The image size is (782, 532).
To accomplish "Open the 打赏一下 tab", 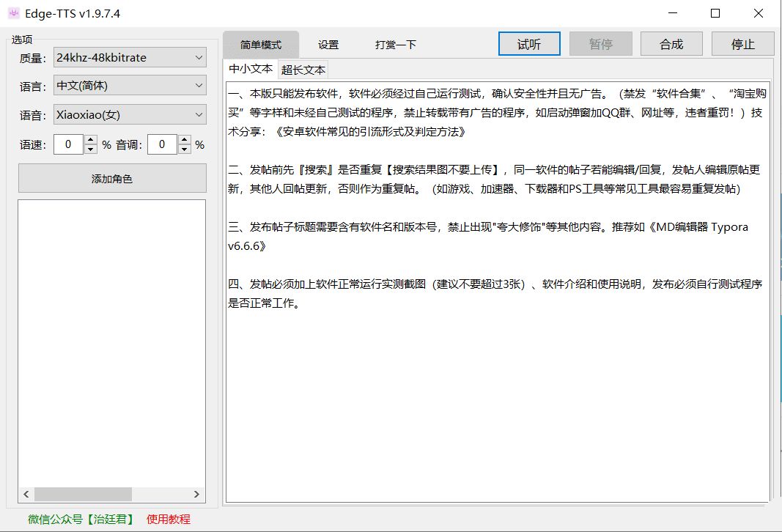I will [396, 45].
